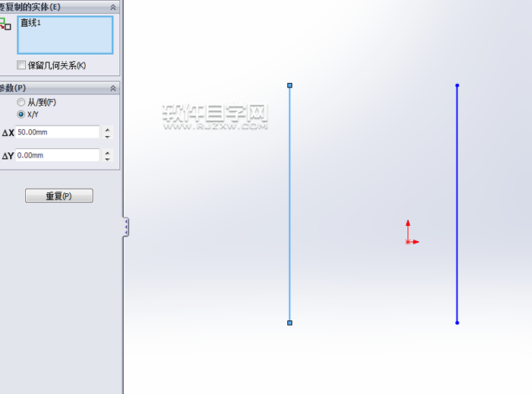
Task: Click the entity selection icon beside the list box
Action: click(5, 24)
